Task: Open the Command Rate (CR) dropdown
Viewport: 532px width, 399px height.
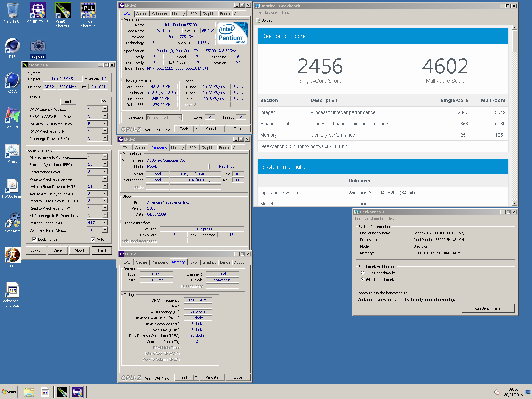Action: coord(105,230)
